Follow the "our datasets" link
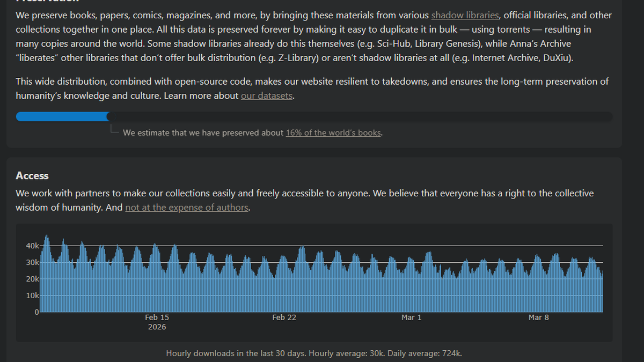This screenshot has width=644, height=362. click(267, 96)
